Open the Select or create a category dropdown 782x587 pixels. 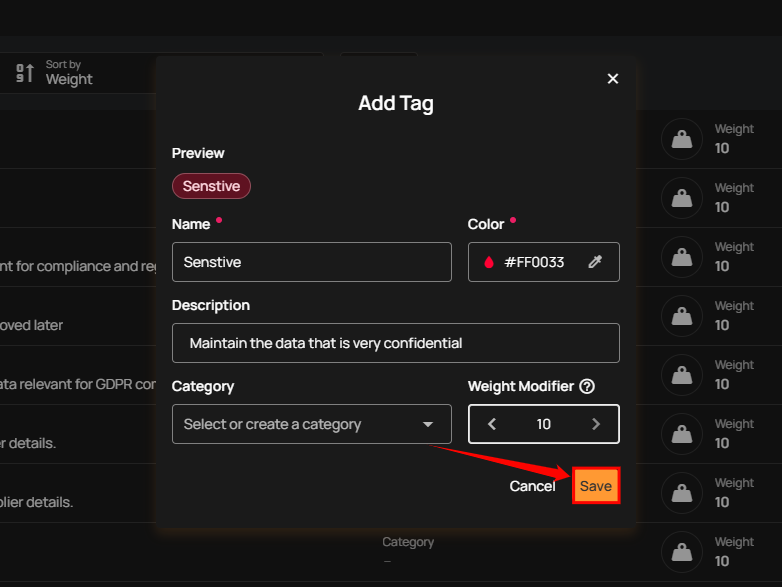(312, 424)
